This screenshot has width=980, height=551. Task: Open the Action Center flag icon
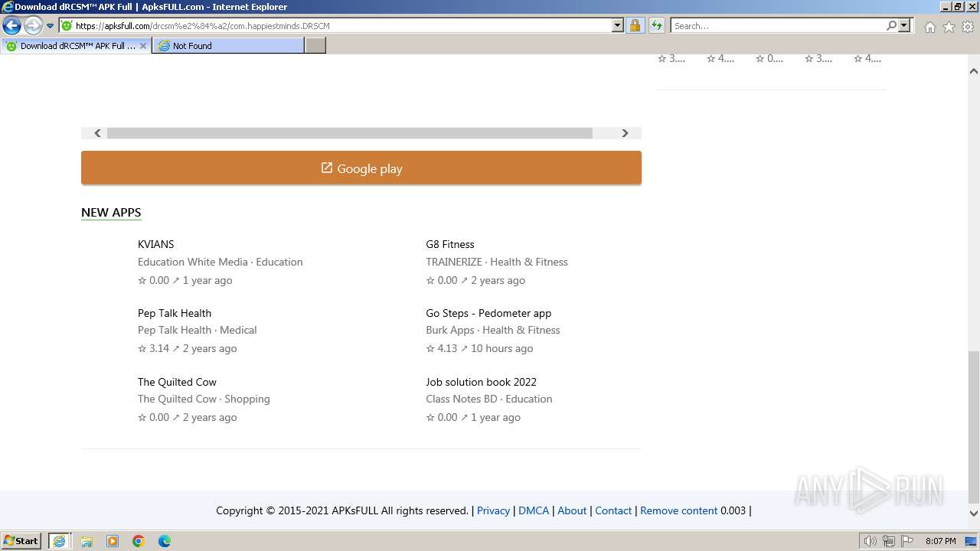pyautogui.click(x=907, y=541)
